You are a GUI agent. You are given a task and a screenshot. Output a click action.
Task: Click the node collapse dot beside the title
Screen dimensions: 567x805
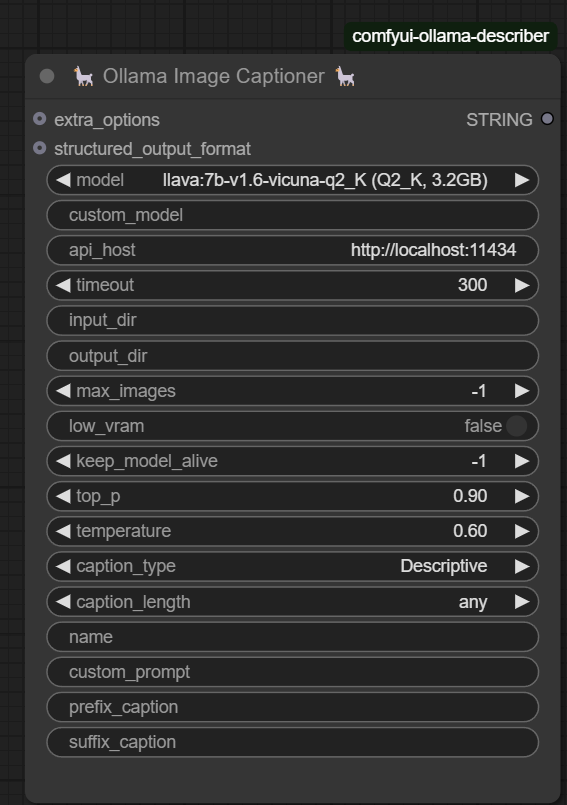click(x=47, y=76)
